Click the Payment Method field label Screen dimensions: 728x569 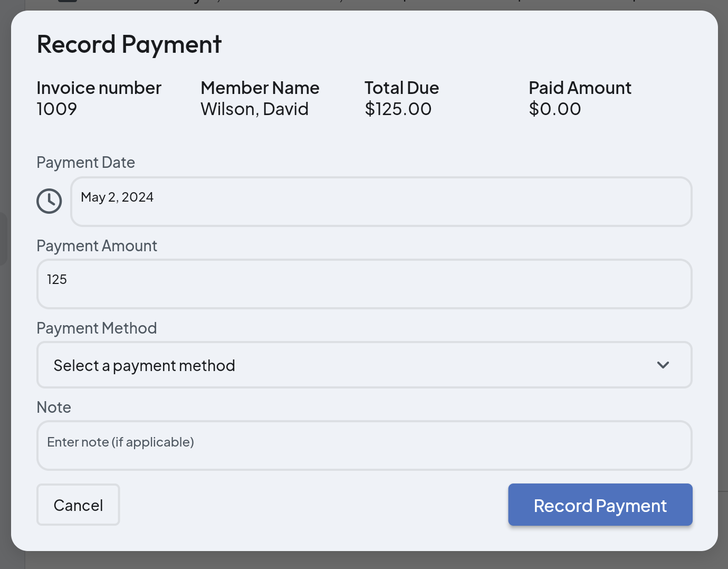click(97, 328)
